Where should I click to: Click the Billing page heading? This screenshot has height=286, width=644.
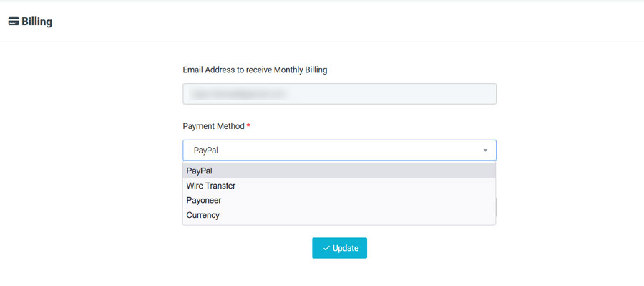click(36, 22)
